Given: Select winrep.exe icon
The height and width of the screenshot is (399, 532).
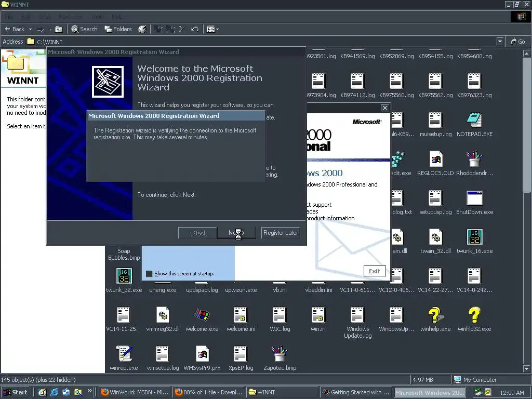Looking at the screenshot, I should click(124, 354).
